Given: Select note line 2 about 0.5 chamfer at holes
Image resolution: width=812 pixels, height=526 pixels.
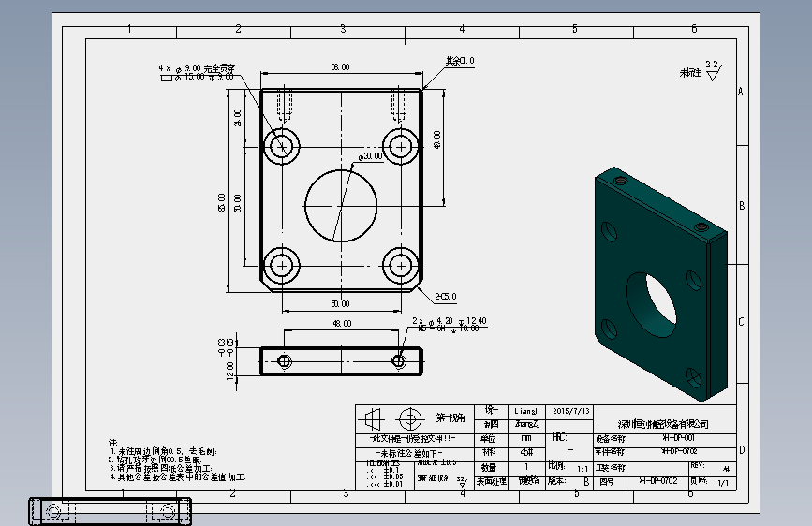Looking at the screenshot, I should (155, 460).
